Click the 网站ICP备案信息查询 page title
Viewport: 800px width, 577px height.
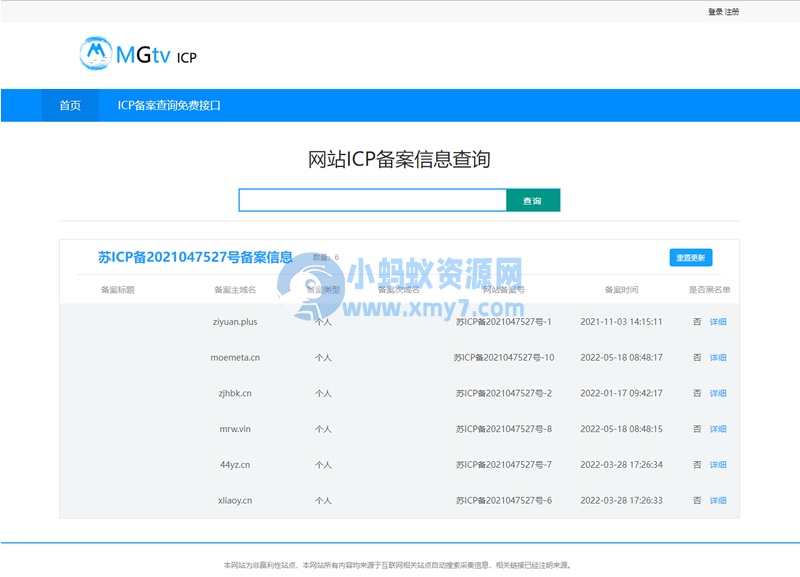pyautogui.click(x=400, y=158)
